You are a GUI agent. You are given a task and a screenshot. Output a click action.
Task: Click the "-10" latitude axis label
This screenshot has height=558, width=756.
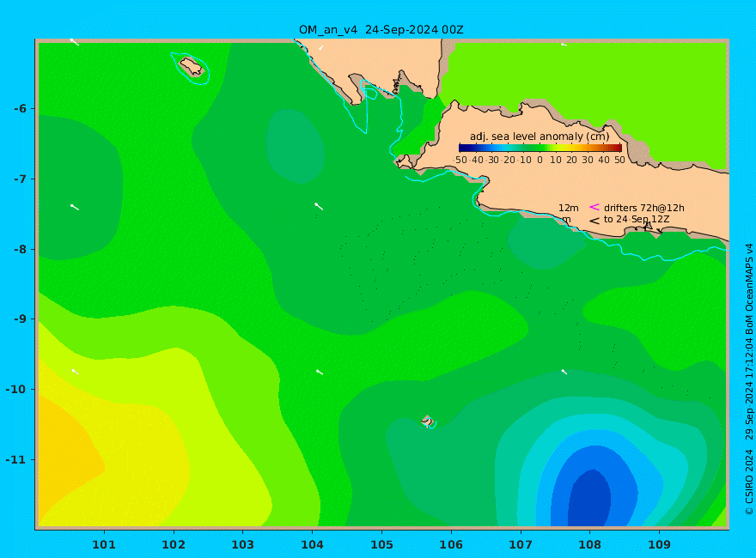[16, 389]
